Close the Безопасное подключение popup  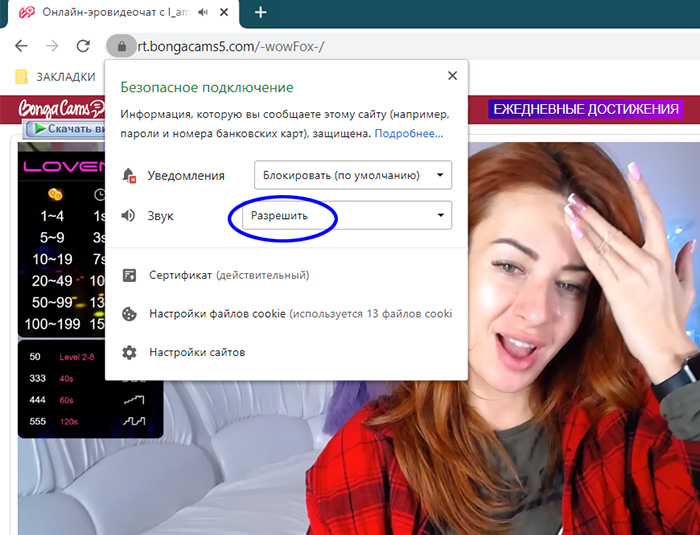click(x=452, y=76)
